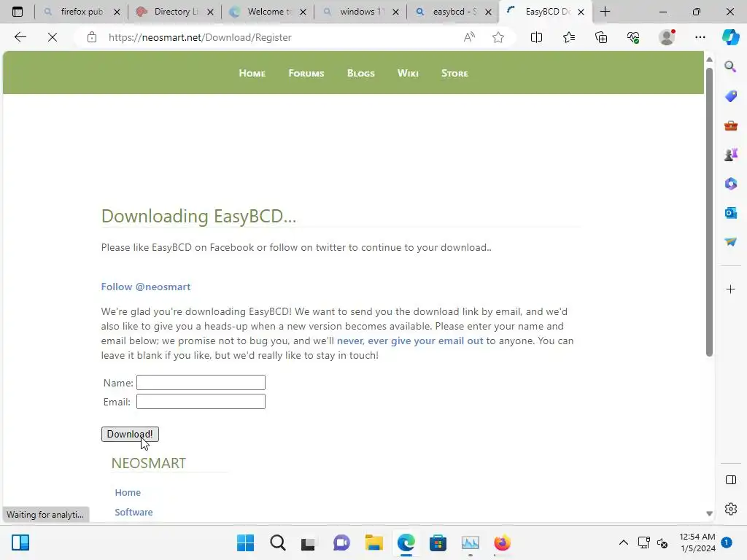
Task: Open the profile avatar menu
Action: [x=667, y=37]
